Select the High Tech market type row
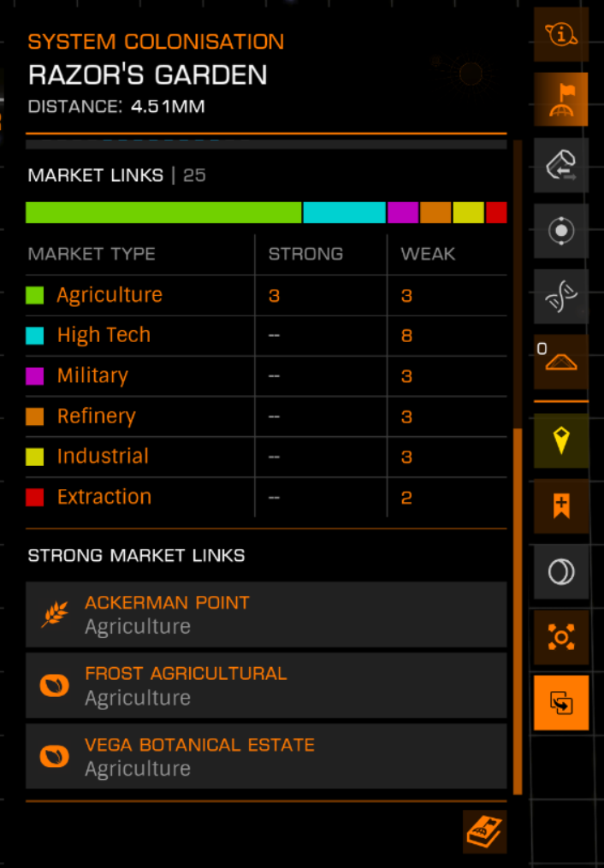Viewport: 604px width, 868px height. 266,335
